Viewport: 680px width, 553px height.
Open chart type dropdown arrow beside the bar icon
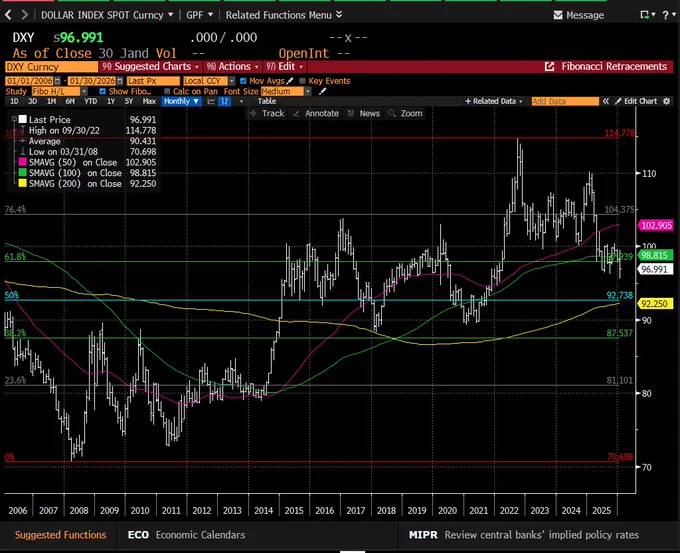point(242,101)
